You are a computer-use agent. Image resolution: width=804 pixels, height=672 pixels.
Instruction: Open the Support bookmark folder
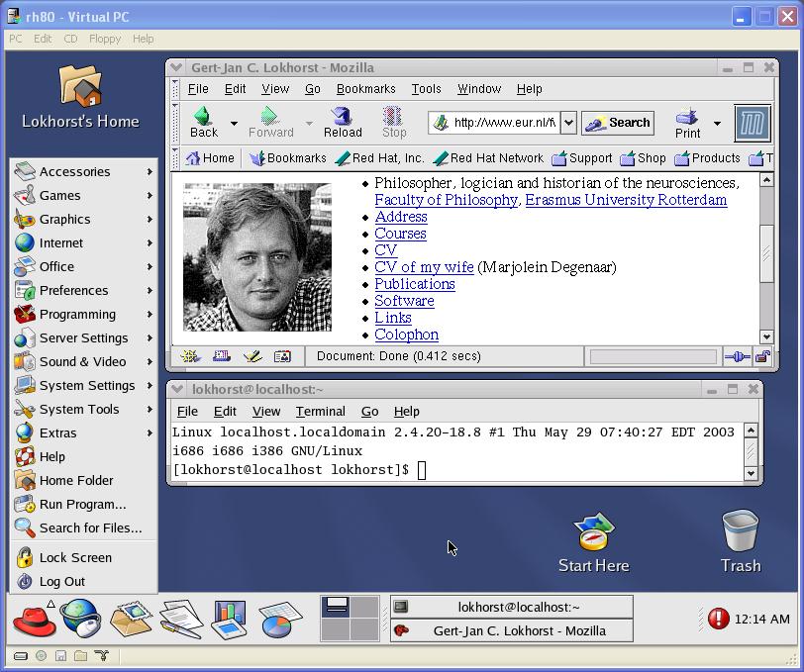click(x=582, y=158)
